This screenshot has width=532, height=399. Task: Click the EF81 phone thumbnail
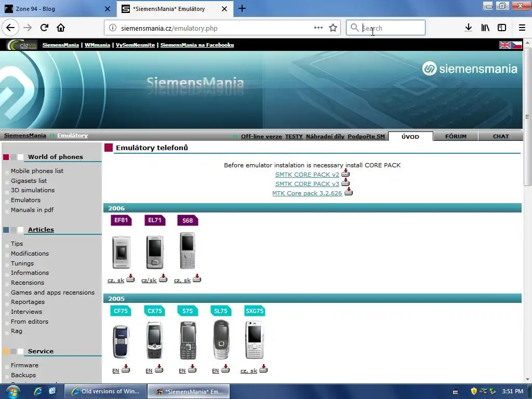coord(121,252)
